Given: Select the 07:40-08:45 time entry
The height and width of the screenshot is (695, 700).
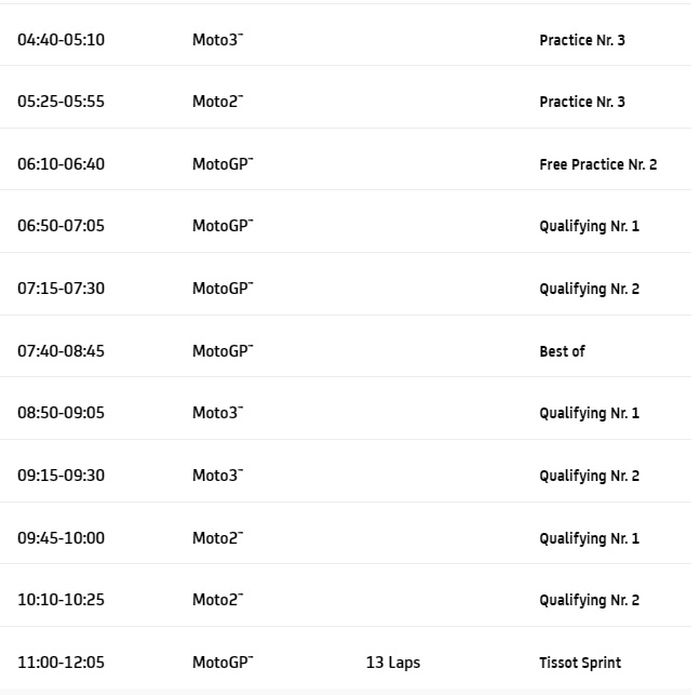Looking at the screenshot, I should [x=61, y=351].
